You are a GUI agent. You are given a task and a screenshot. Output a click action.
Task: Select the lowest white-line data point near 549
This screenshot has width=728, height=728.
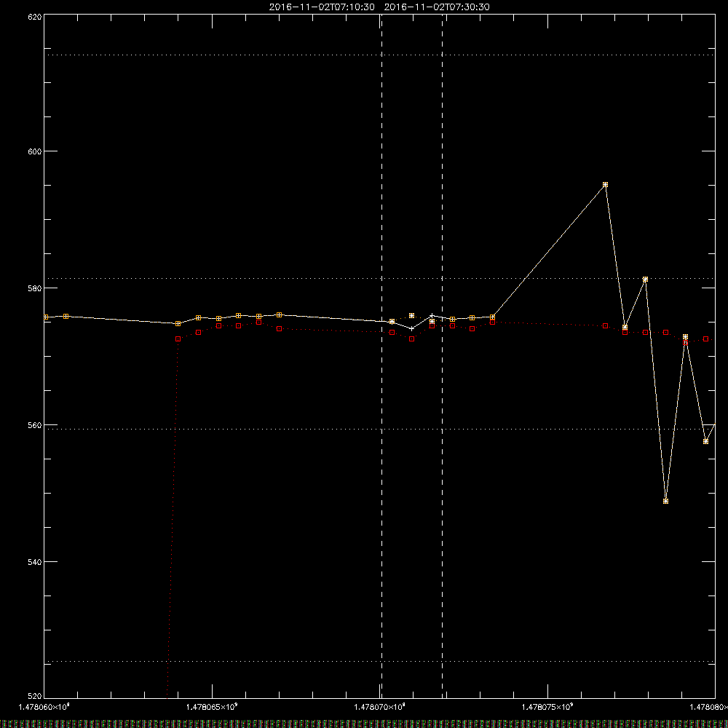click(x=666, y=502)
